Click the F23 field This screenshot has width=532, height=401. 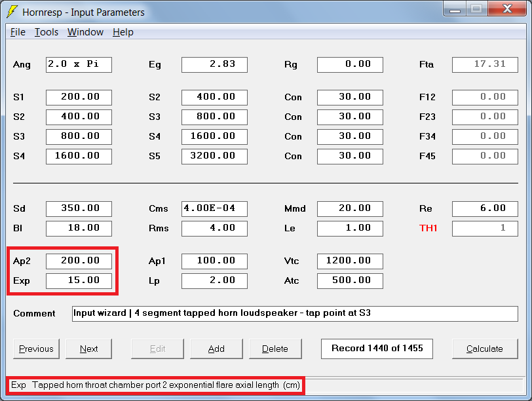[x=485, y=117]
